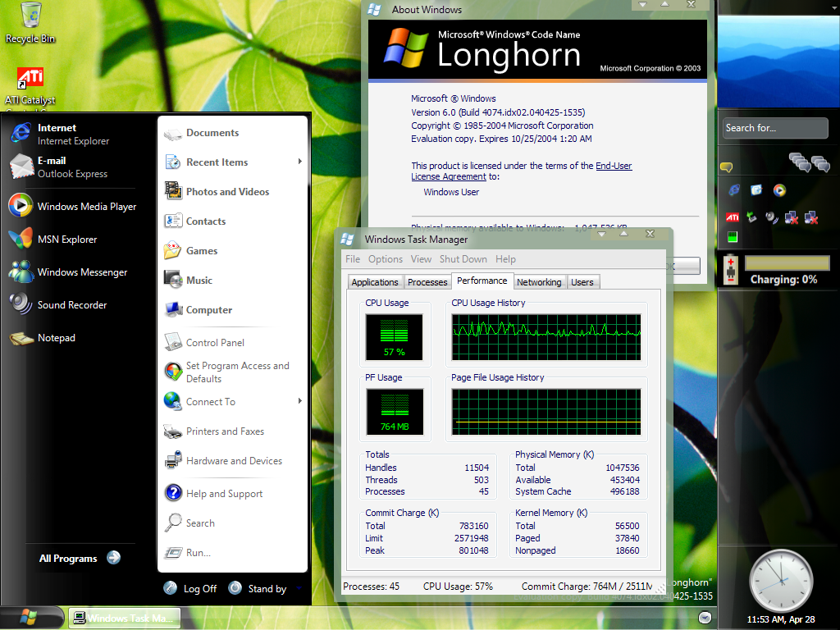The width and height of the screenshot is (840, 630).
Task: Launch Outlook Express E-mail entry
Action: (73, 167)
